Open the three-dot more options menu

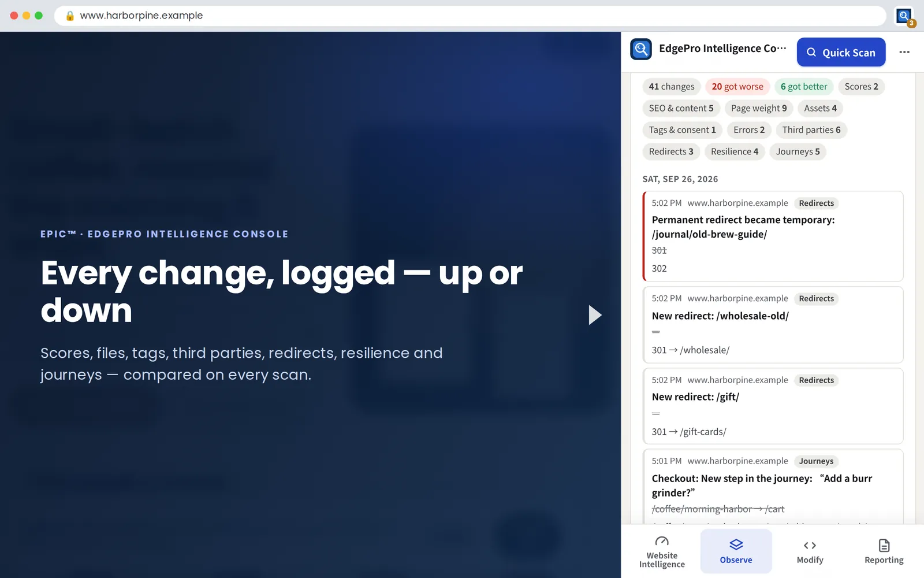point(904,52)
